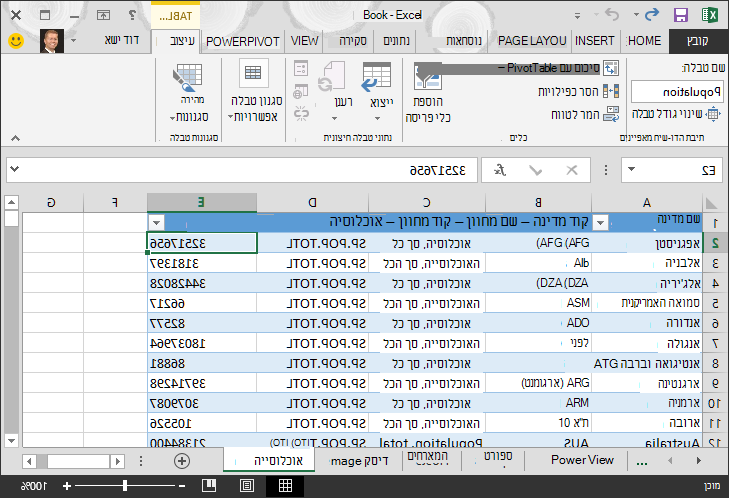Image resolution: width=729 pixels, height=498 pixels.
Task: Open the POWERPIVOT ribbon tab
Action: 242,42
